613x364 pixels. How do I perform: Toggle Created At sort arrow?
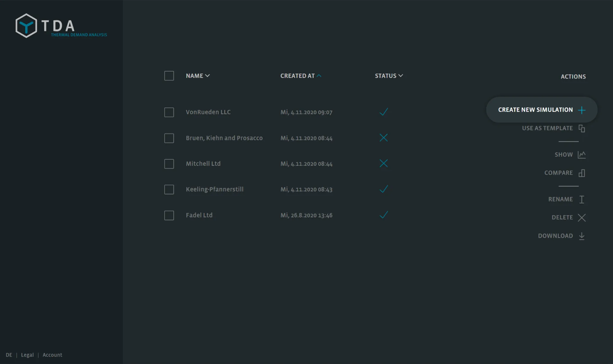pyautogui.click(x=319, y=76)
